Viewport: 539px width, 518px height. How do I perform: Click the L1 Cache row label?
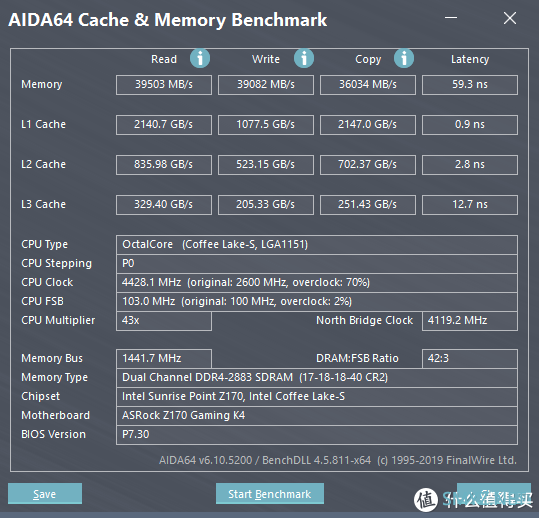point(43,124)
